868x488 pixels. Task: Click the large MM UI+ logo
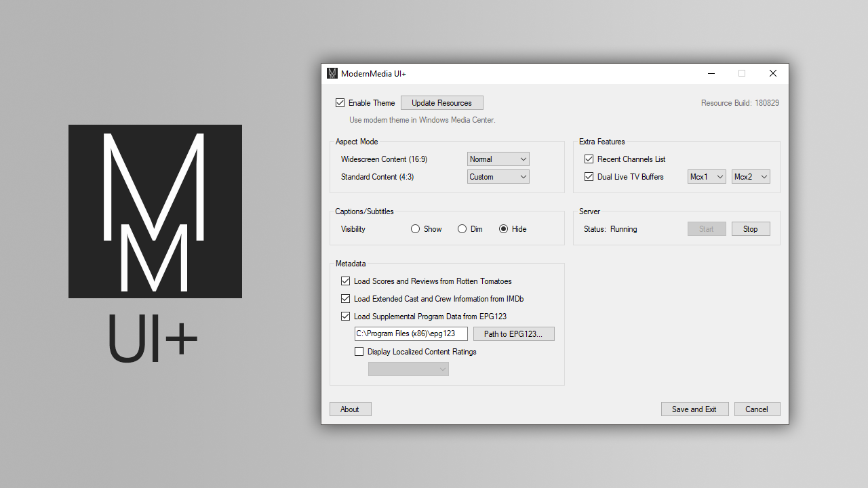coord(155,211)
